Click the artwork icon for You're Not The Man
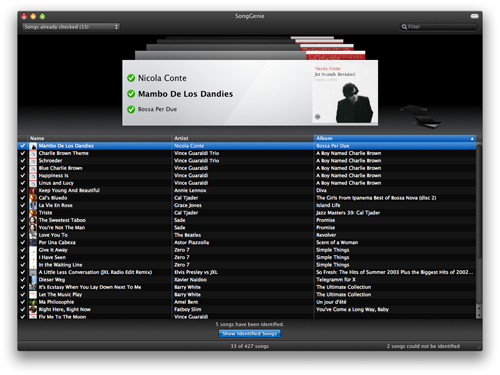Image resolution: width=500 pixels, height=375 pixels. coord(33,228)
